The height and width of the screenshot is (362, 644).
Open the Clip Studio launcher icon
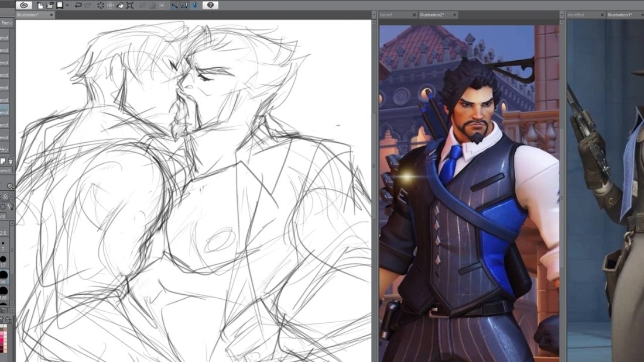coord(24,5)
